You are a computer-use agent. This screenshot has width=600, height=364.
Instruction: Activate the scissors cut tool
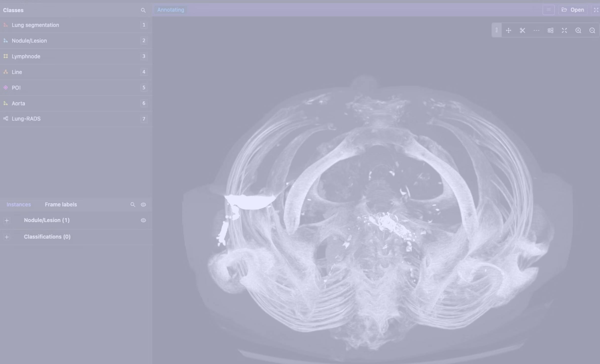pyautogui.click(x=522, y=30)
